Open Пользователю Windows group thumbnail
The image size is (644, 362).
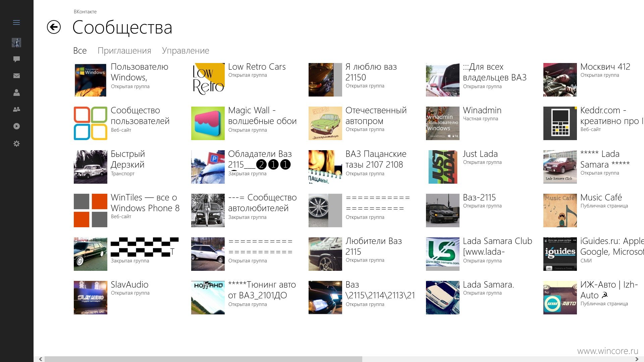coord(91,80)
